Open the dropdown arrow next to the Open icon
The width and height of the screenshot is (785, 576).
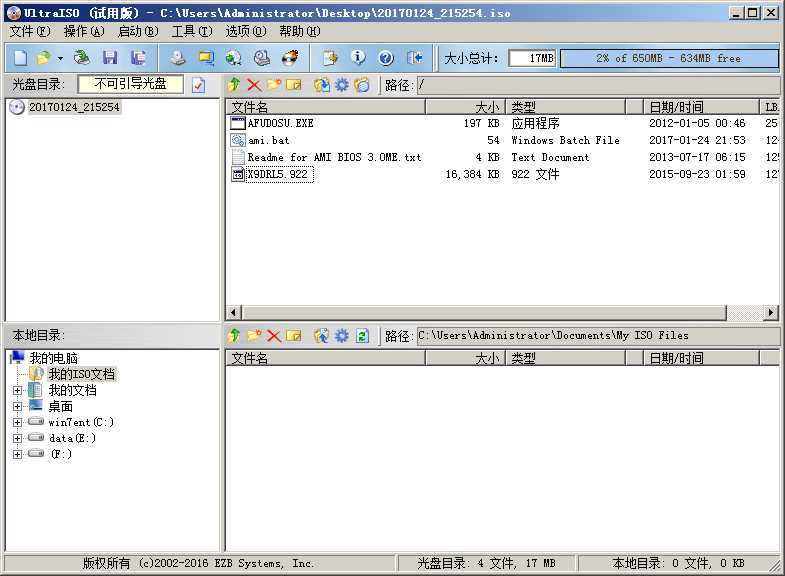point(60,59)
